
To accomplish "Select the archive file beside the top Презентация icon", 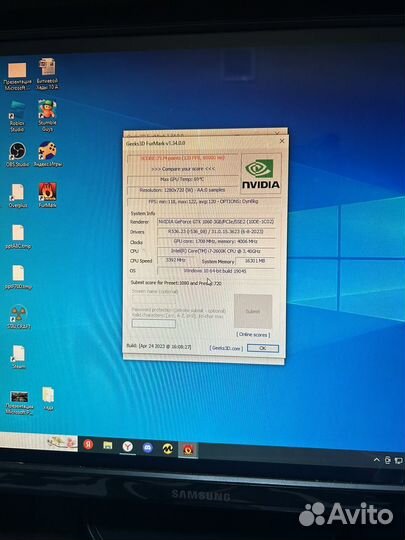I will point(48,74).
